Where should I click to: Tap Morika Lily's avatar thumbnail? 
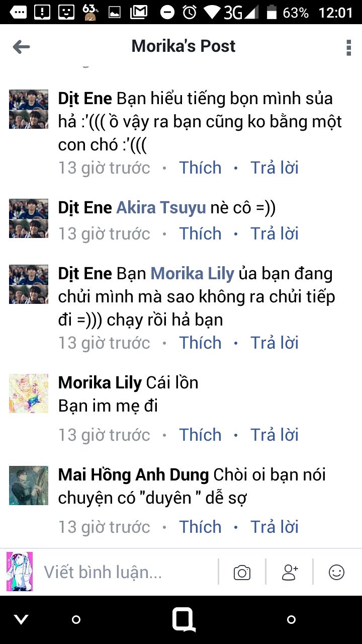[29, 393]
